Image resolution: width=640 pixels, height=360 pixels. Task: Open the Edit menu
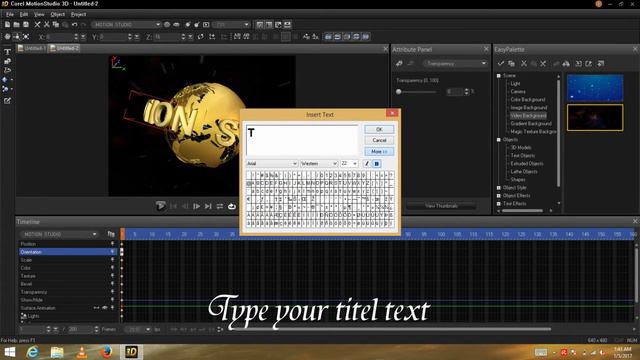click(x=24, y=14)
